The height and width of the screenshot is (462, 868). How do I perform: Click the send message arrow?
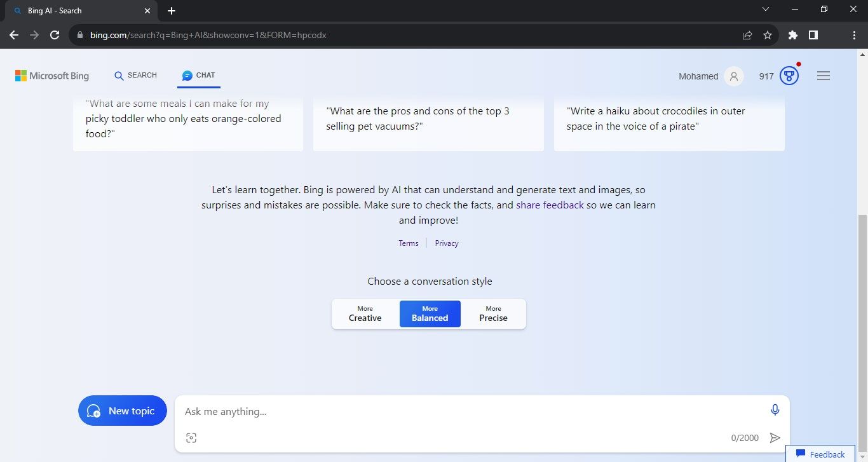(775, 438)
